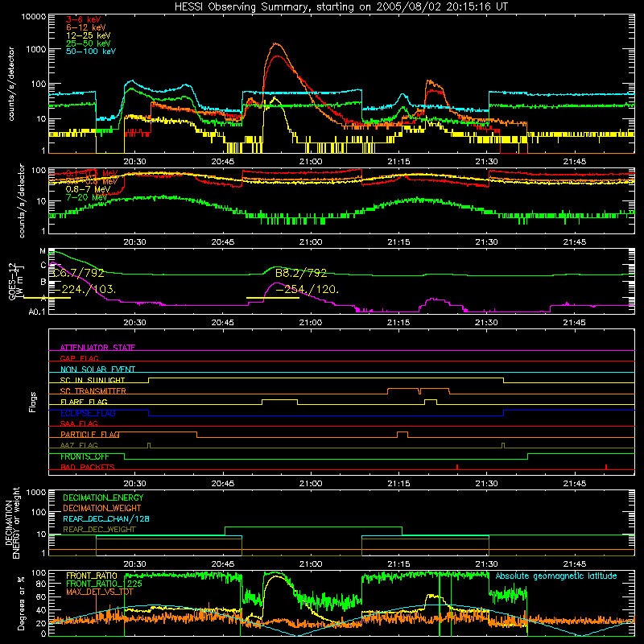
Task: Select the C6.7/792 flare annotation
Action: (x=78, y=273)
